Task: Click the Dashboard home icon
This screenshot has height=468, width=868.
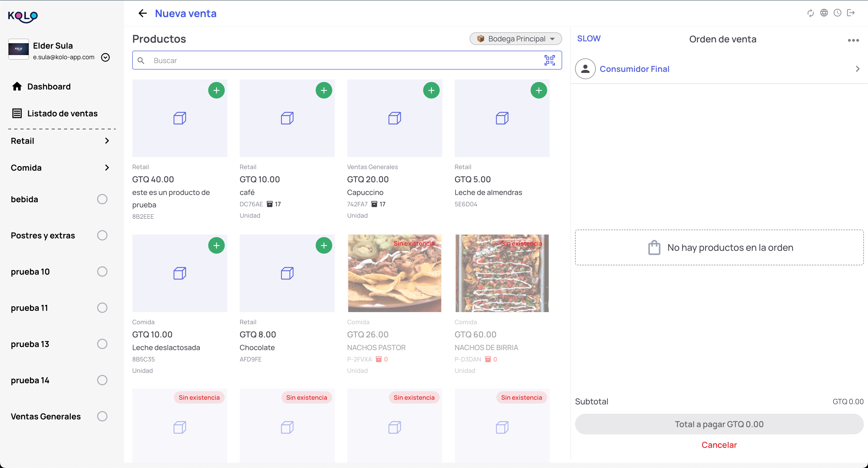Action: [17, 87]
